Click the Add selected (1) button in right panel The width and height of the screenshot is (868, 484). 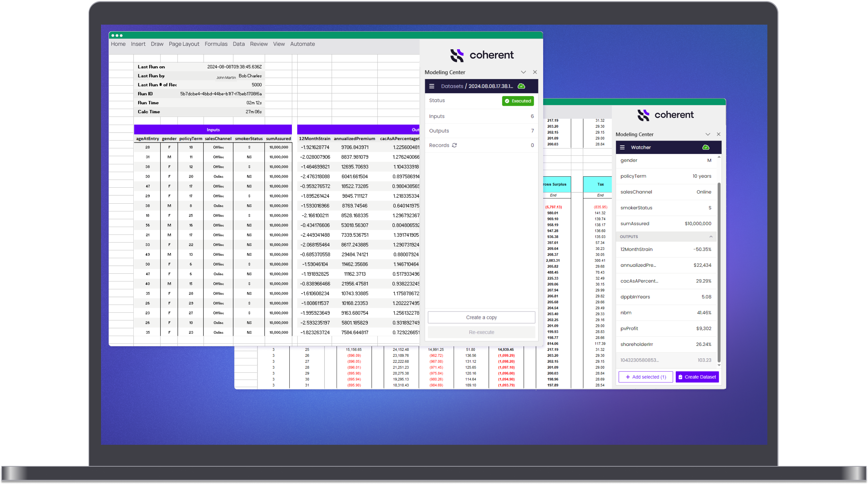646,376
